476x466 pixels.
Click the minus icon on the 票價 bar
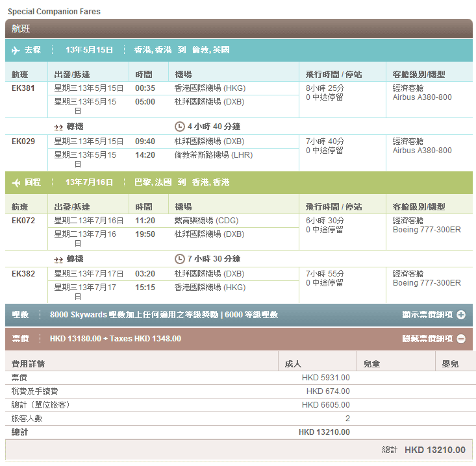(x=461, y=339)
